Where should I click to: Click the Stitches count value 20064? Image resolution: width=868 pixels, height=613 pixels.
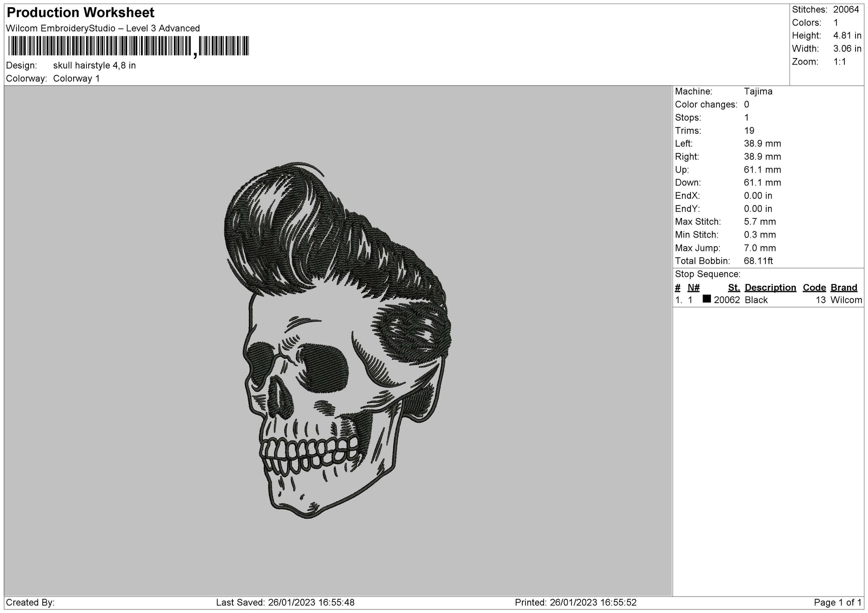846,10
